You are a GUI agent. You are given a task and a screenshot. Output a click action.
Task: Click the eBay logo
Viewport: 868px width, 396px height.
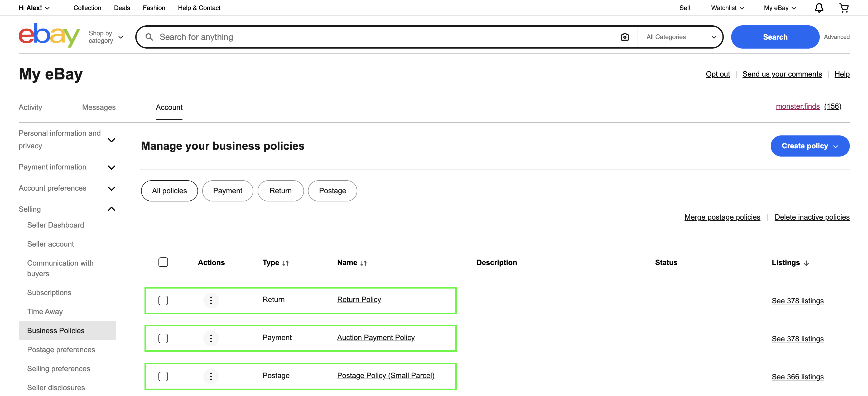pyautogui.click(x=50, y=35)
